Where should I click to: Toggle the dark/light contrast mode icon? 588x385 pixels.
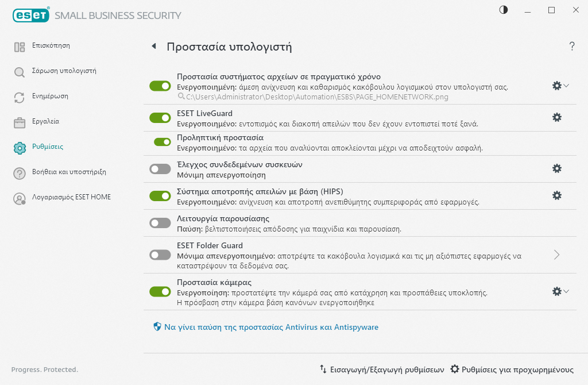(504, 10)
